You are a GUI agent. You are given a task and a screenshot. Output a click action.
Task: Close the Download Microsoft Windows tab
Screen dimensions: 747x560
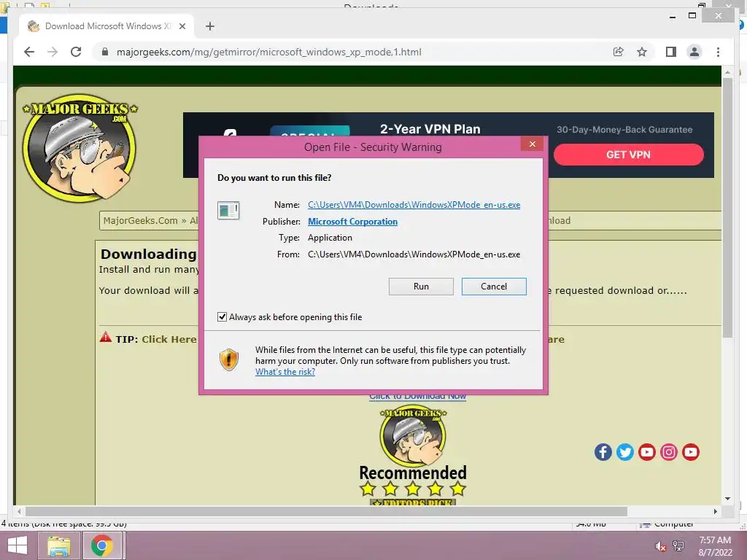[182, 26]
